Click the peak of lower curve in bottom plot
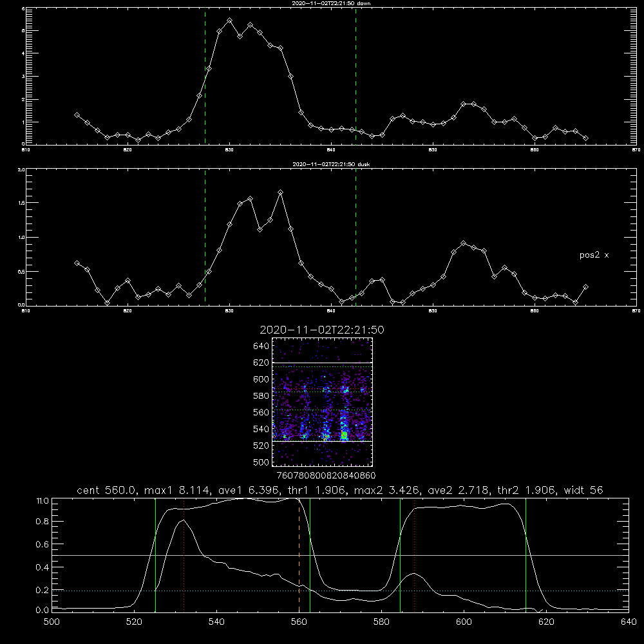The image size is (644, 644). [x=184, y=520]
